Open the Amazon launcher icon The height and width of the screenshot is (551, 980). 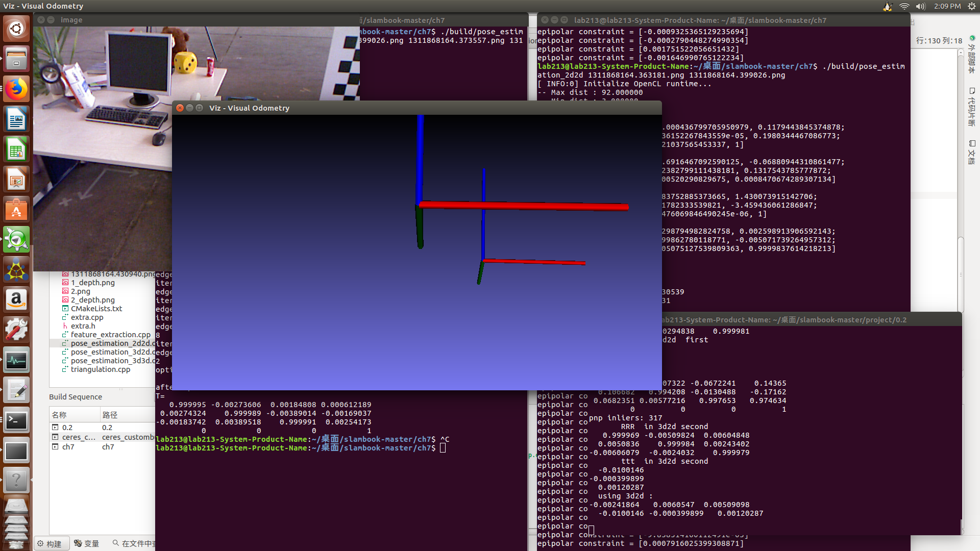(16, 299)
